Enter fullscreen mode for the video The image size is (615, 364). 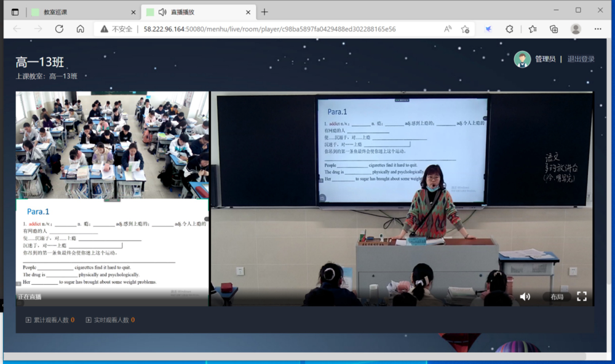tap(581, 296)
